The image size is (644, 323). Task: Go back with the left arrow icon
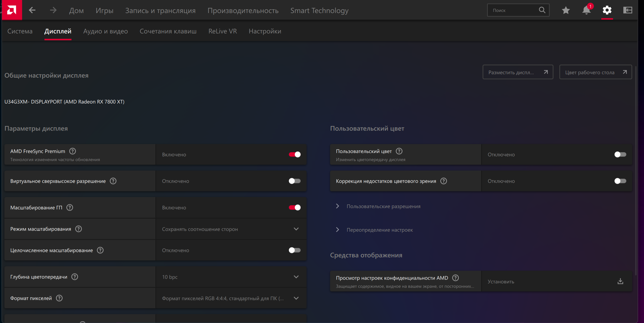pos(32,10)
